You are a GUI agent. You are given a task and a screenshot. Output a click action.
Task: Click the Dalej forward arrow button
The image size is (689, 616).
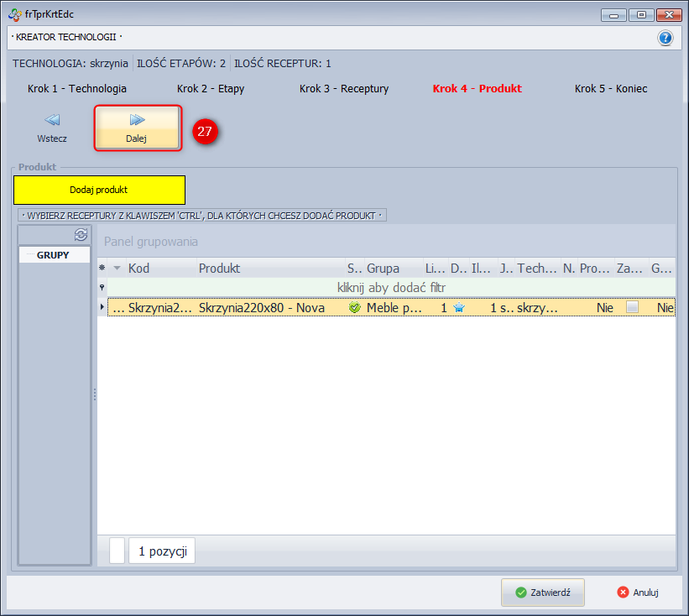pyautogui.click(x=137, y=128)
